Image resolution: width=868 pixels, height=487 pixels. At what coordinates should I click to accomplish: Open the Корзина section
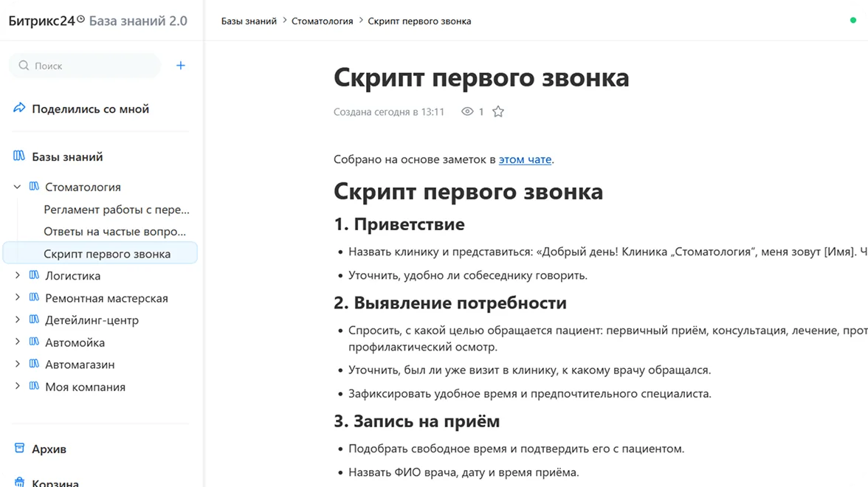tap(55, 483)
